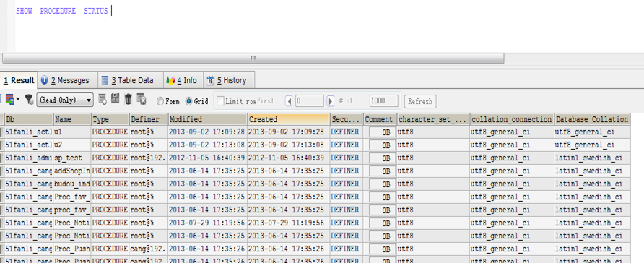This screenshot has width=644, height=263.
Task: Click the Definer column header
Action: (149, 119)
